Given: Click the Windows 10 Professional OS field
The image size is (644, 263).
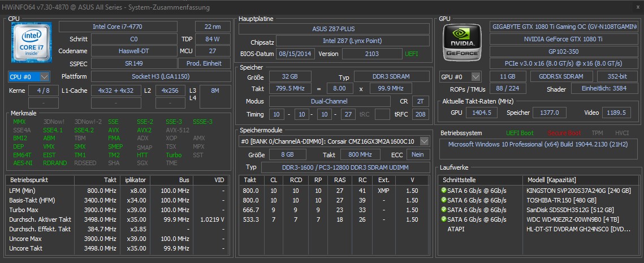Looking at the screenshot, I should 539,149.
